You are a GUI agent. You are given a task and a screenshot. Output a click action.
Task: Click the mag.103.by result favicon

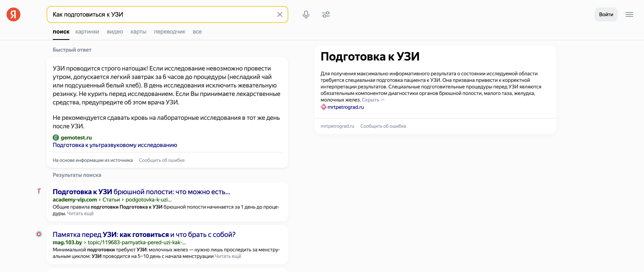point(39,234)
